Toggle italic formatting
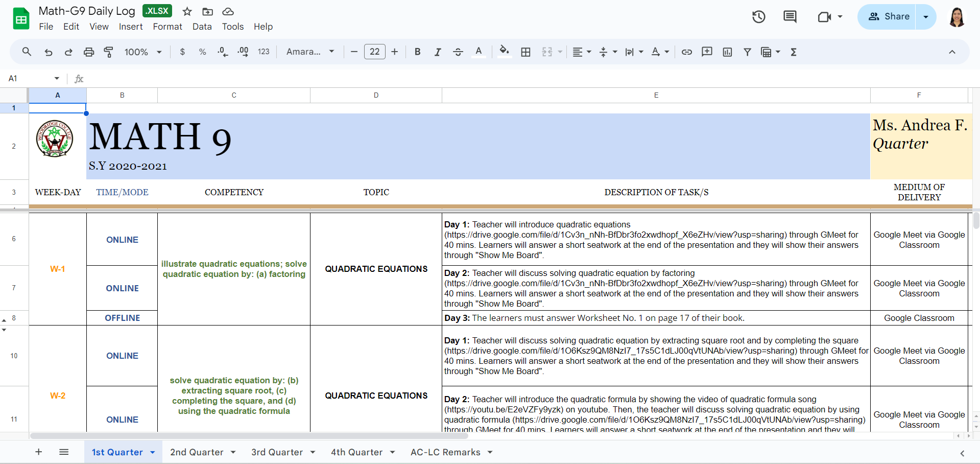The width and height of the screenshot is (980, 464). click(438, 52)
